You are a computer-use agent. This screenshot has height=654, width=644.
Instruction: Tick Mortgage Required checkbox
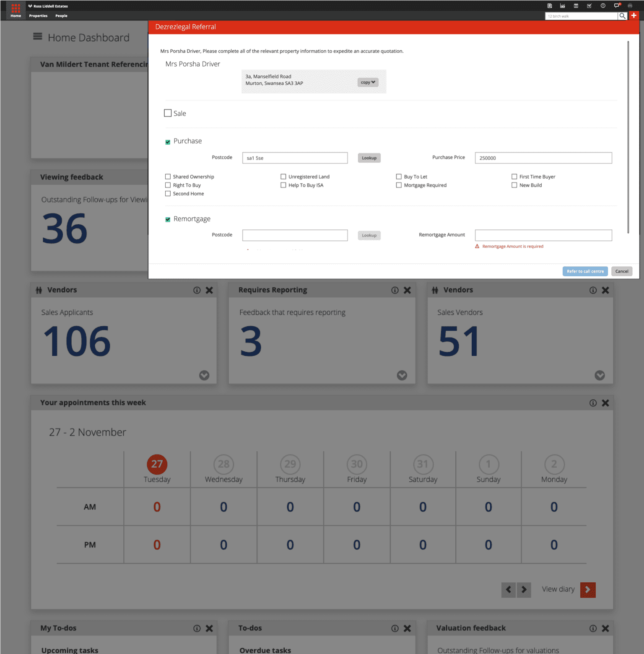coord(399,185)
